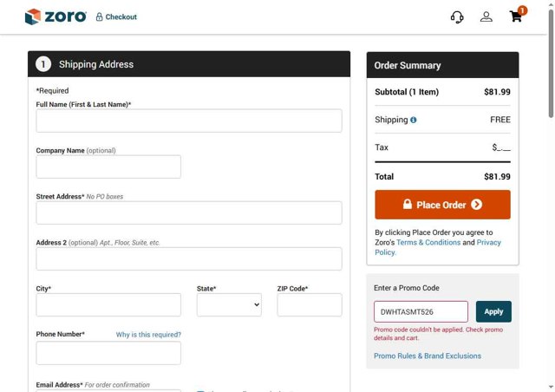The image size is (555, 392).
Task: Click 'Why is this required?' link
Action: pyautogui.click(x=148, y=335)
